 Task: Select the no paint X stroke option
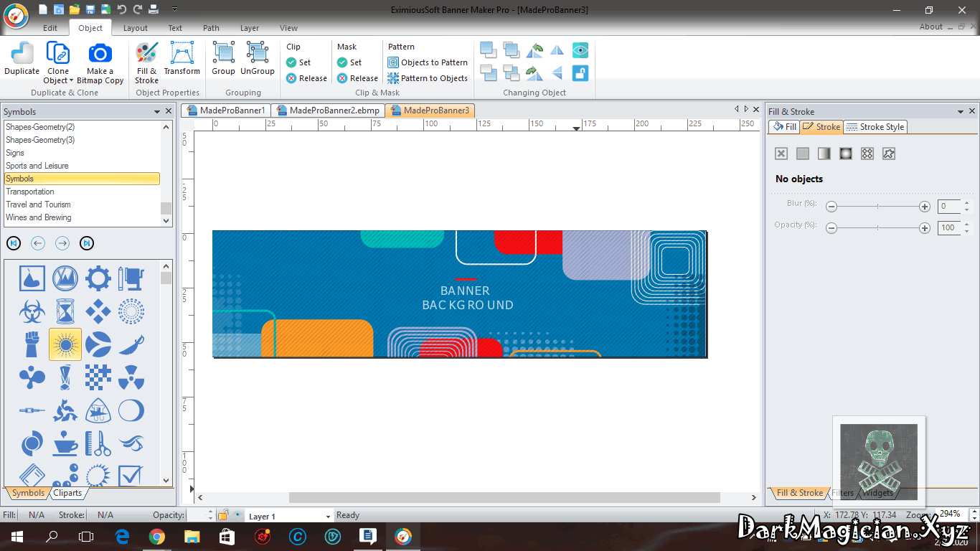pos(781,154)
